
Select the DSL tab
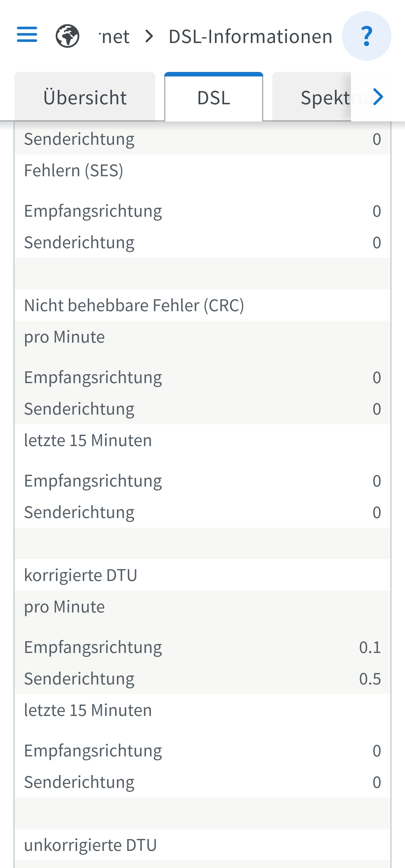(x=213, y=98)
